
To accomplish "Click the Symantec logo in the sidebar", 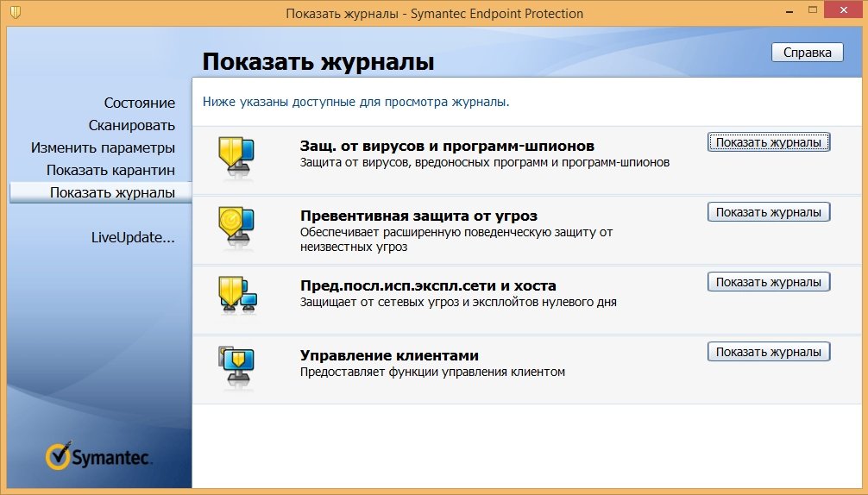I will click(x=98, y=455).
